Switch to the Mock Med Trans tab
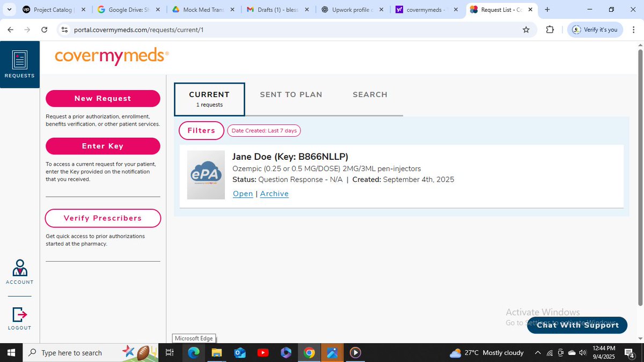The height and width of the screenshot is (362, 644). pyautogui.click(x=203, y=10)
